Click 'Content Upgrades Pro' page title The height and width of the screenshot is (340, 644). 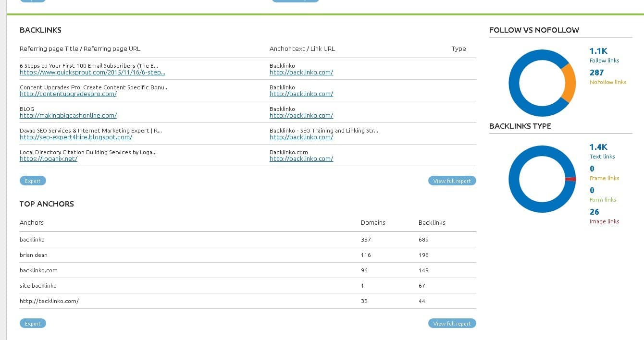pyautogui.click(x=94, y=87)
